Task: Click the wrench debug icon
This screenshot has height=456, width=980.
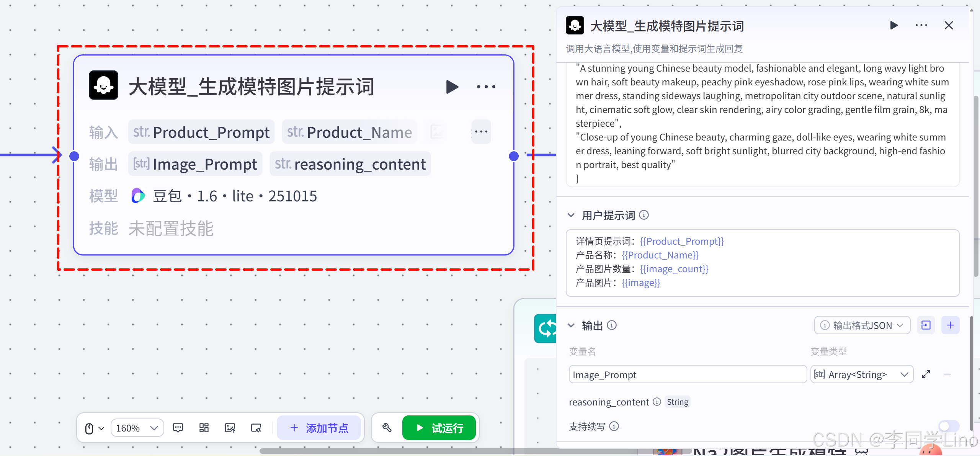Action: point(387,428)
